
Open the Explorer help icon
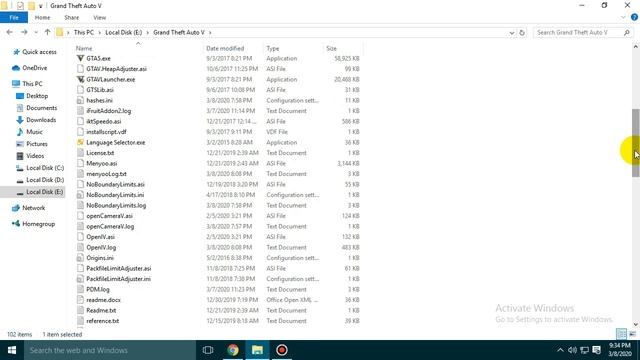click(x=634, y=18)
